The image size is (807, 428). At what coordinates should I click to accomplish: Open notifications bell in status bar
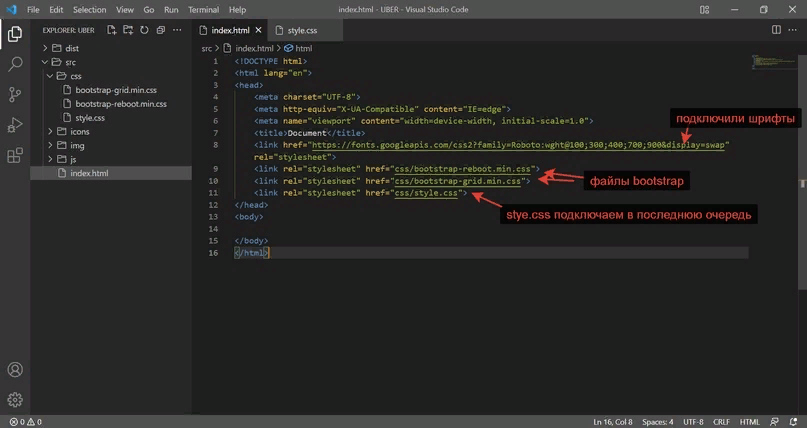click(793, 422)
